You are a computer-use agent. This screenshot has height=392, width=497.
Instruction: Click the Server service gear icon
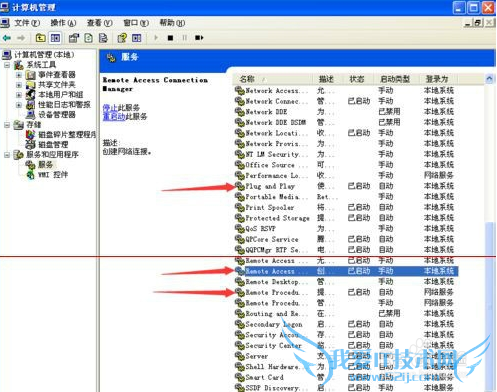click(239, 356)
